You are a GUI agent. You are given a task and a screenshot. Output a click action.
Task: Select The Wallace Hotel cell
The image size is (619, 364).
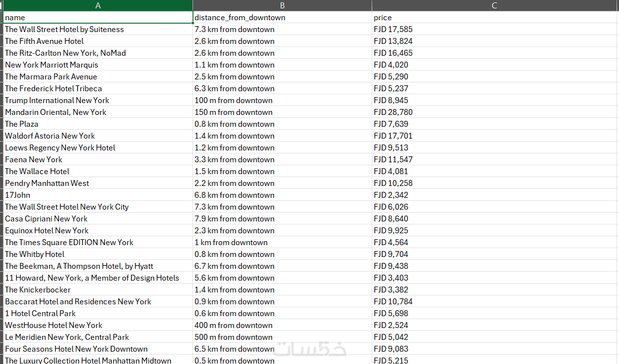(x=98, y=171)
